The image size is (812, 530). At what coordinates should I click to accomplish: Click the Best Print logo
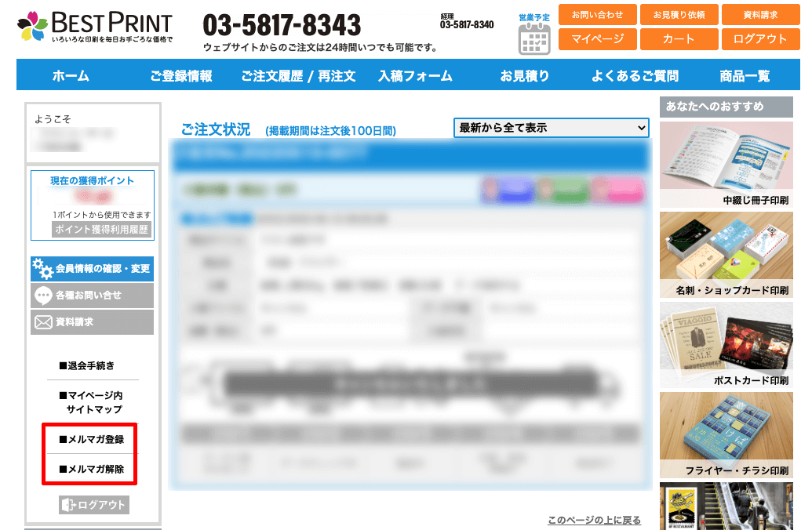[x=94, y=27]
